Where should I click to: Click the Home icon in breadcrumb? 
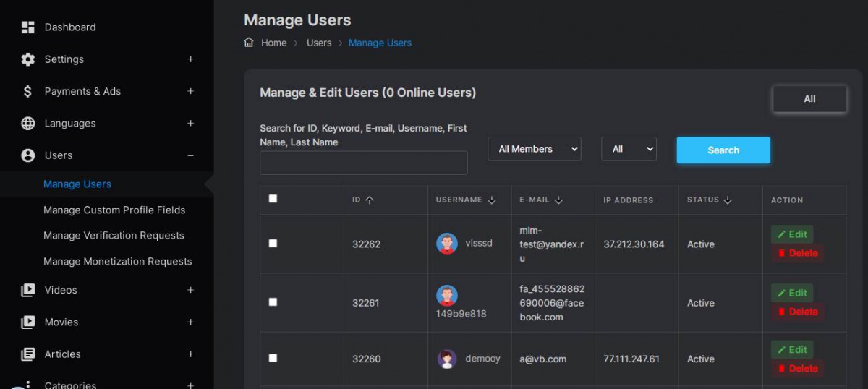[x=249, y=43]
